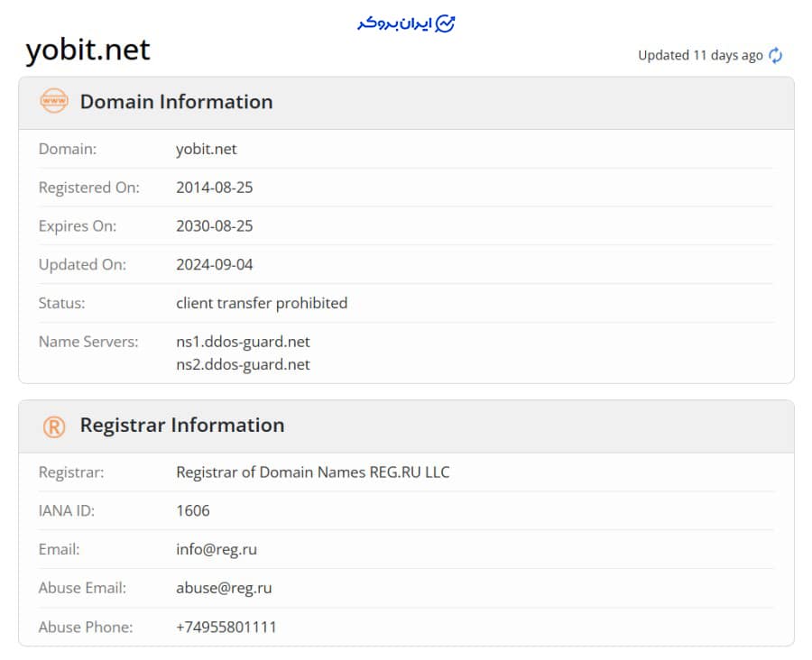Select the Registrar Information section header
This screenshot has height=660, width=812.
pos(181,426)
